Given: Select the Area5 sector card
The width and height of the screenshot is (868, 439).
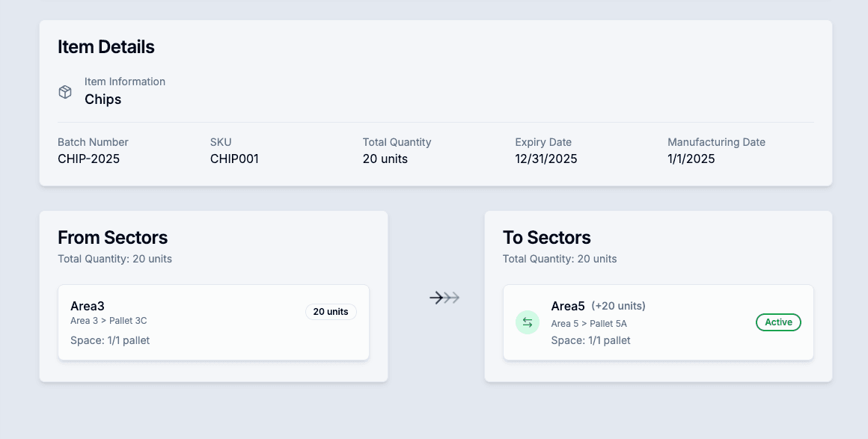Looking at the screenshot, I should pyautogui.click(x=658, y=322).
